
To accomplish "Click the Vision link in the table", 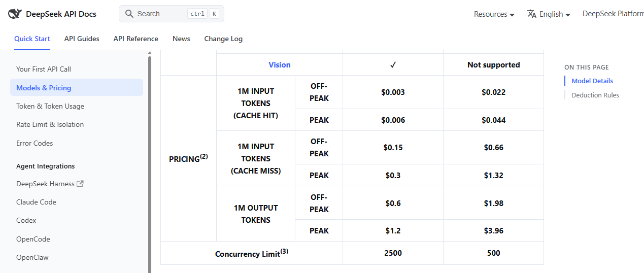I will pos(280,65).
